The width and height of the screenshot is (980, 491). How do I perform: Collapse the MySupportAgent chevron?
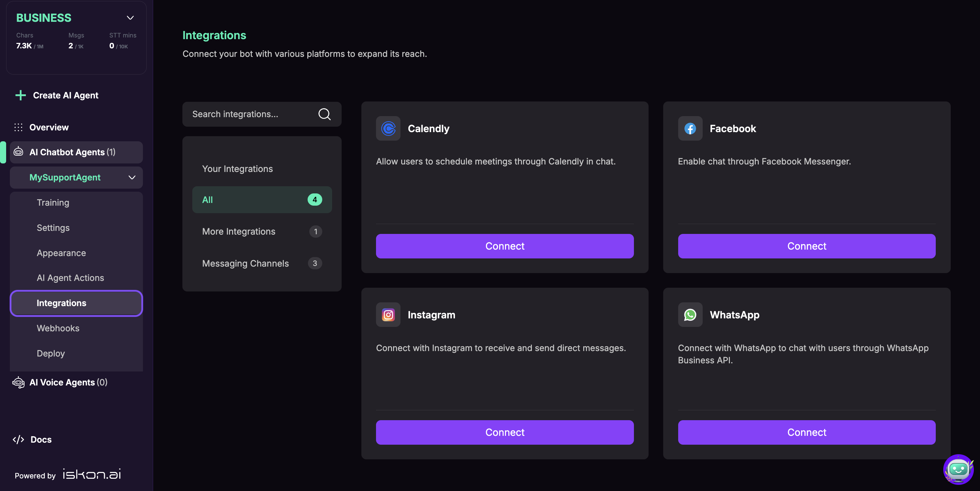click(x=132, y=177)
